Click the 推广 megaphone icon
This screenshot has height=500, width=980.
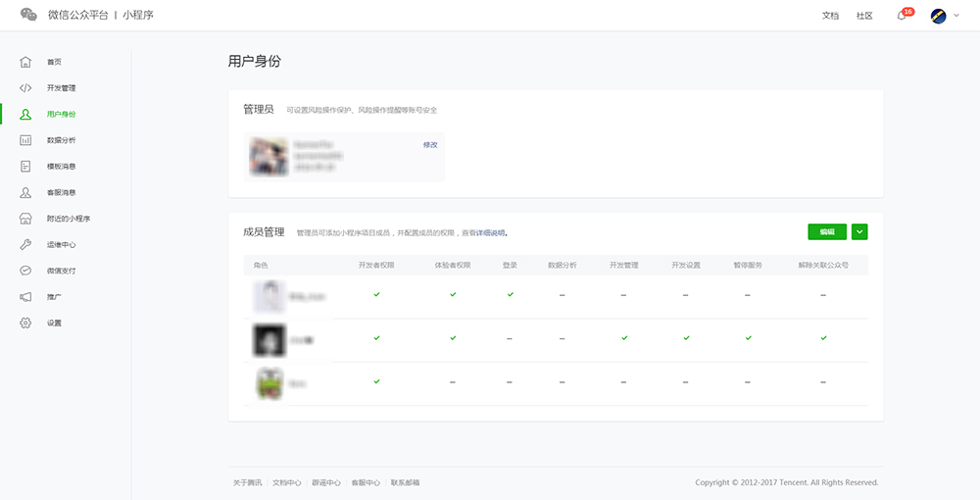coord(25,296)
